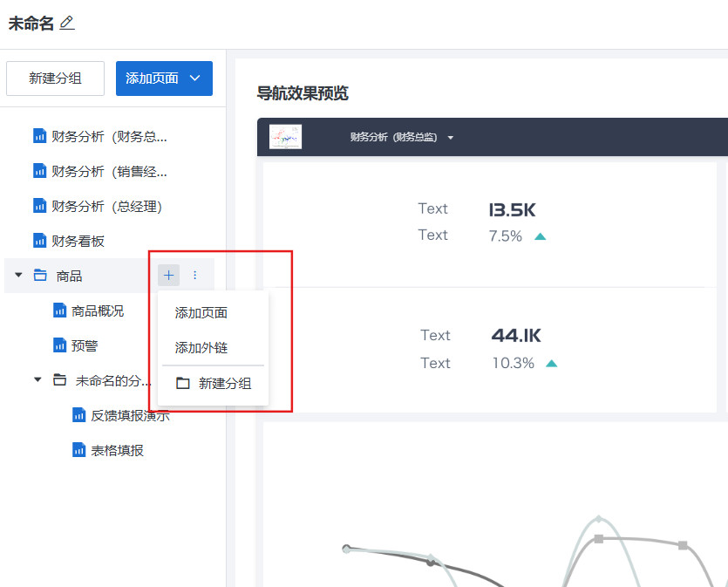Open the 表格填报 page item
Screen dimensions: 728x587
pos(117,450)
